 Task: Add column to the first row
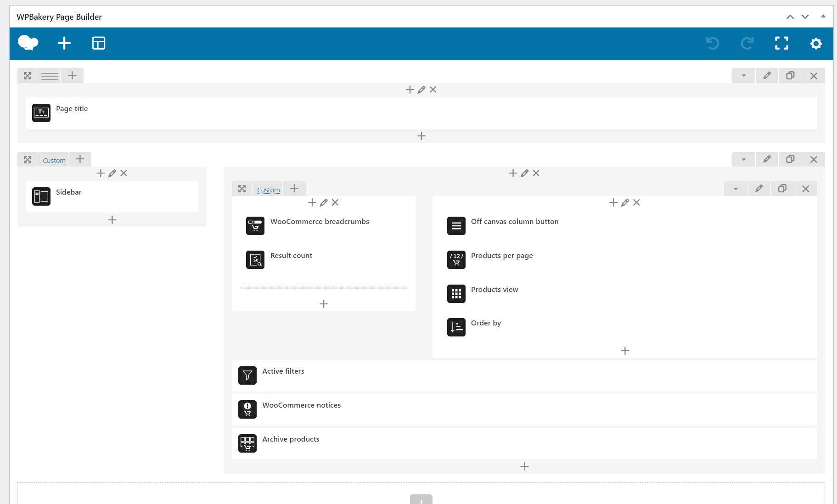72,75
